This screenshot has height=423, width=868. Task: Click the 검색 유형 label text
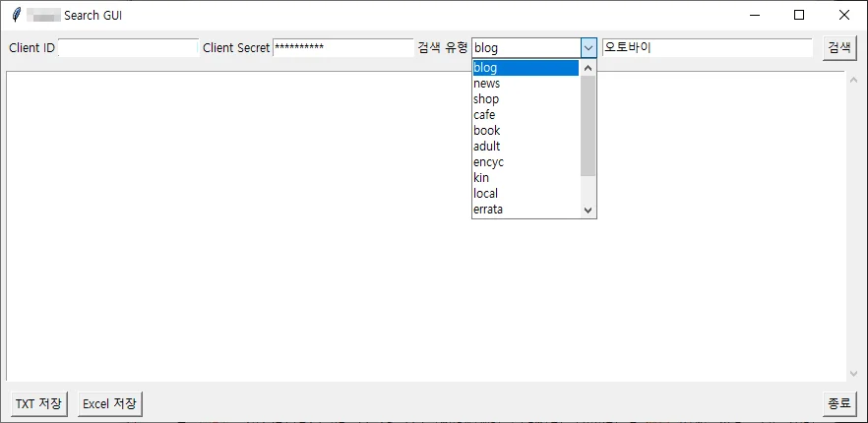[x=443, y=47]
